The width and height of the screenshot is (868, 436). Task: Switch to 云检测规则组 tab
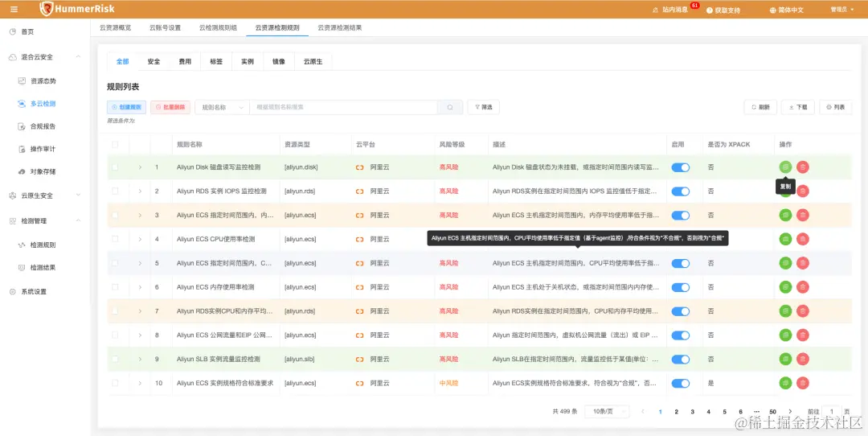(x=218, y=27)
